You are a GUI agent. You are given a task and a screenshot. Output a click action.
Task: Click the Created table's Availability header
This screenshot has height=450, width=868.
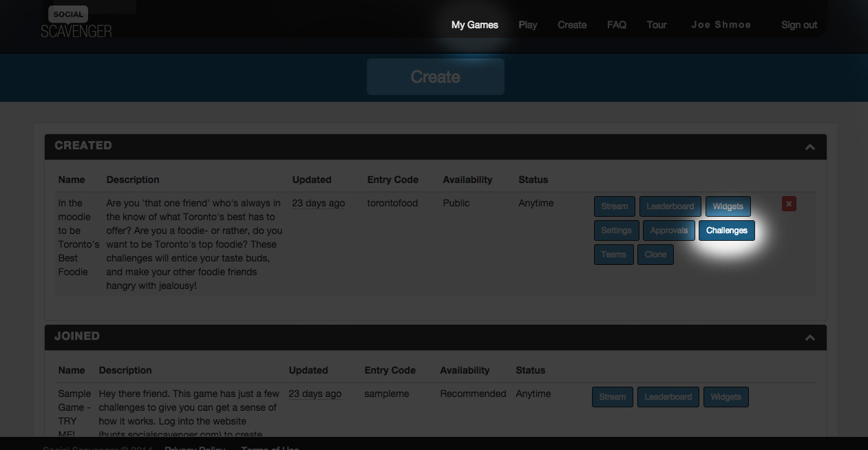(x=467, y=180)
